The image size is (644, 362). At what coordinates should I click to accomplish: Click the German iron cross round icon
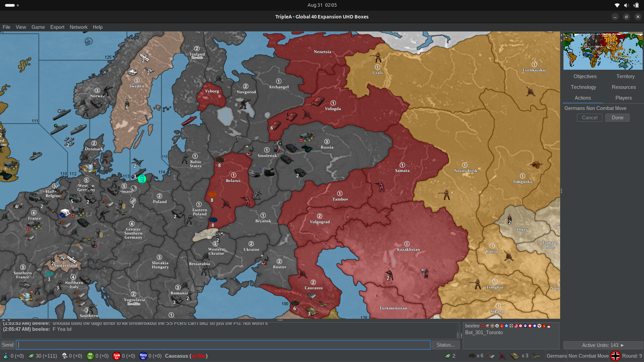pos(615,356)
